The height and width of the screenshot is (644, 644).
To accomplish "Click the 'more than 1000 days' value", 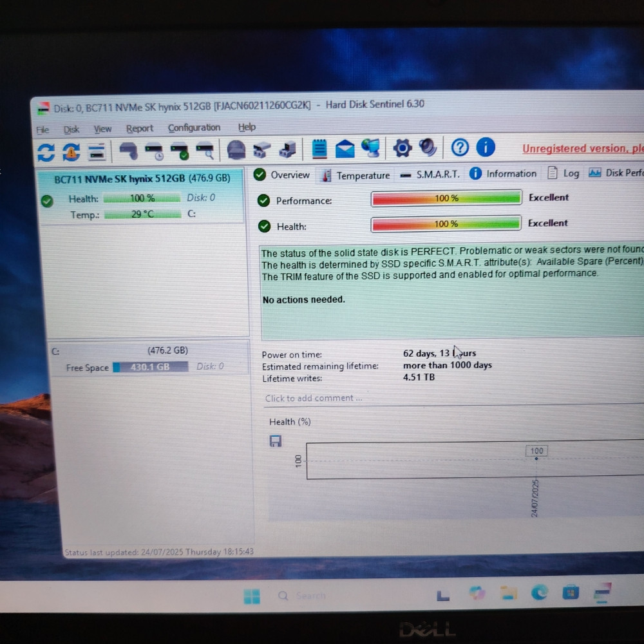I will (448, 365).
